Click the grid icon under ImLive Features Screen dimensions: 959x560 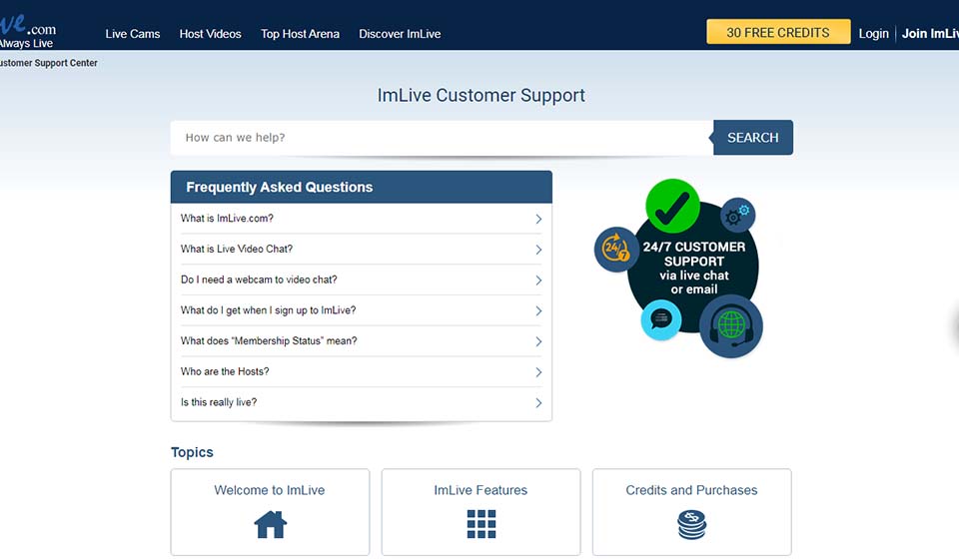481,524
